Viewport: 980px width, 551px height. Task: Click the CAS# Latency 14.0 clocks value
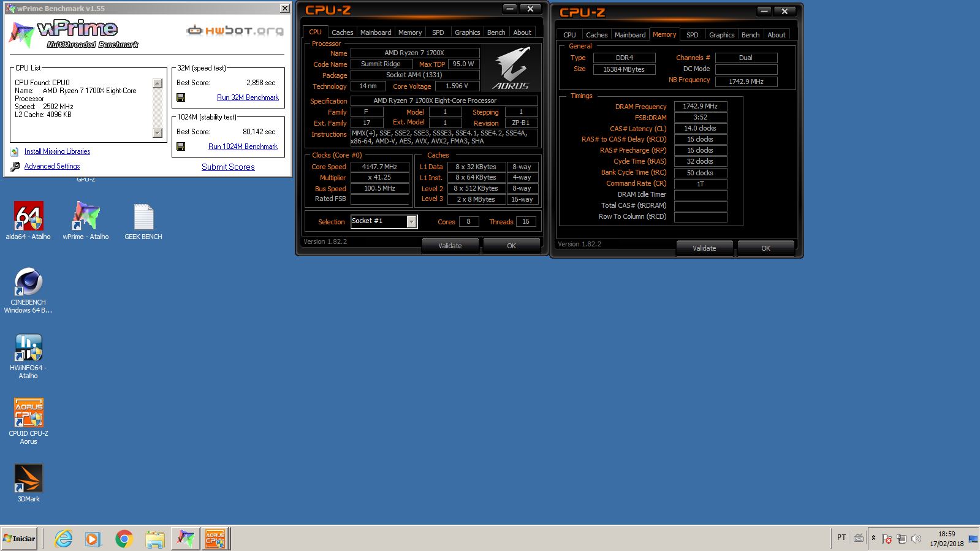pos(701,128)
